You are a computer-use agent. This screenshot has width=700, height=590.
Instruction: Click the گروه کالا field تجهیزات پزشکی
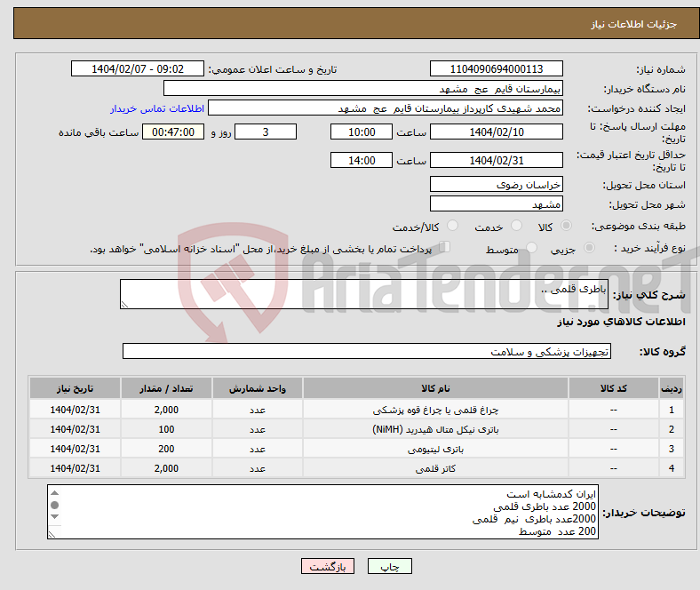click(367, 351)
